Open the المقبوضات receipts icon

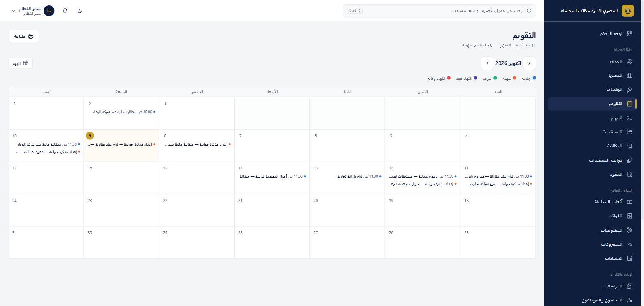coord(630,230)
